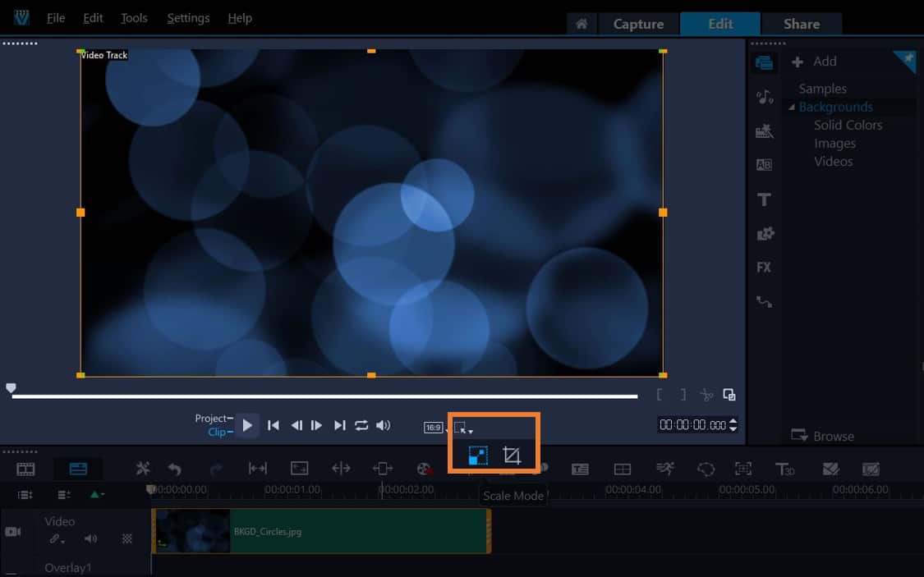924x577 pixels.
Task: Click the scissors split clip icon
Action: [x=706, y=395]
